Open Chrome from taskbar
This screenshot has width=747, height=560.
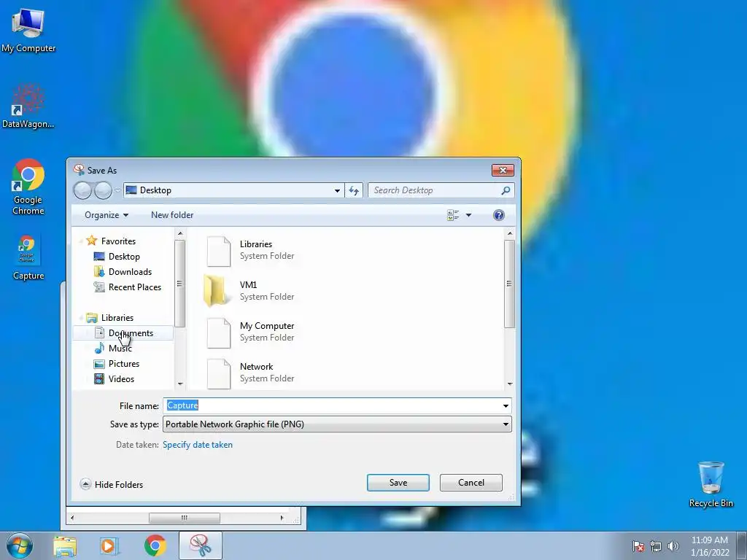[155, 545]
